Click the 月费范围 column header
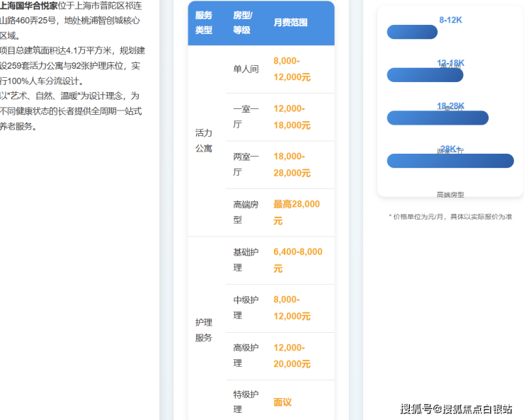 [290, 23]
